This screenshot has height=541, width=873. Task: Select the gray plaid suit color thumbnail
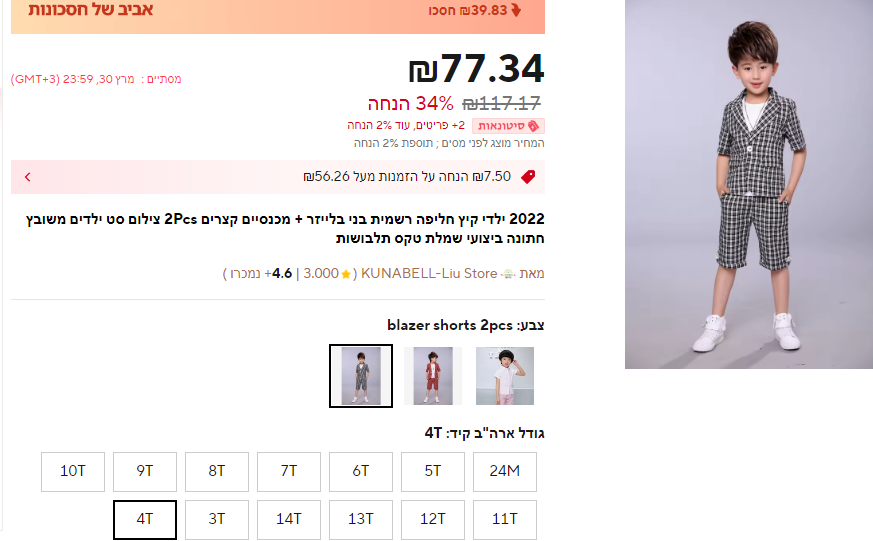(x=361, y=376)
